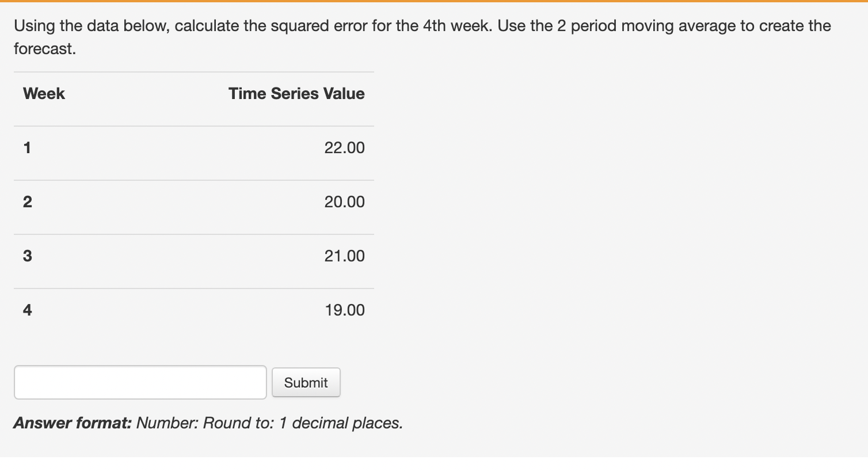The width and height of the screenshot is (868, 471).
Task: Select week number 2 in the table
Action: click(x=26, y=202)
